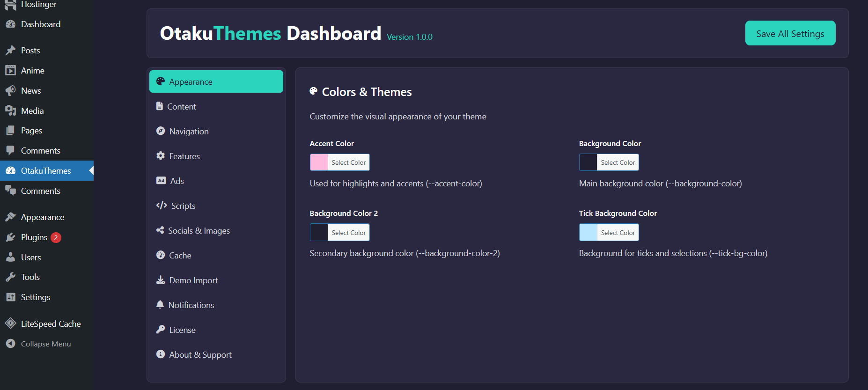Open LiteSpeed Cache menu item
The height and width of the screenshot is (390, 868).
[47, 324]
